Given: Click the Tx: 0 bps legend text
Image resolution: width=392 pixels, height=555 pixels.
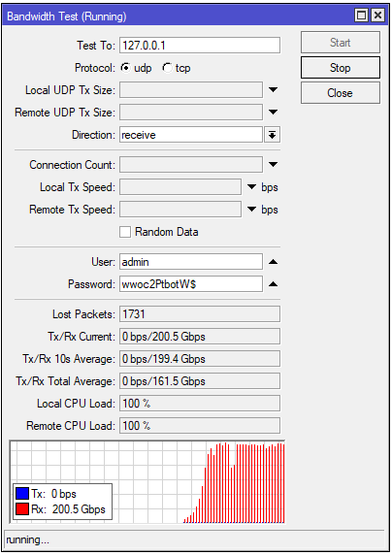Looking at the screenshot, I should (x=53, y=494).
